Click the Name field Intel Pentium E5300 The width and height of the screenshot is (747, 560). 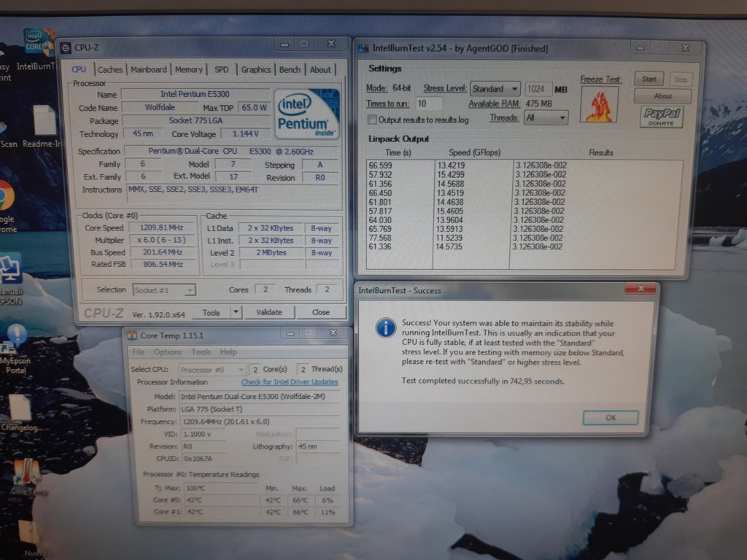pos(195,94)
